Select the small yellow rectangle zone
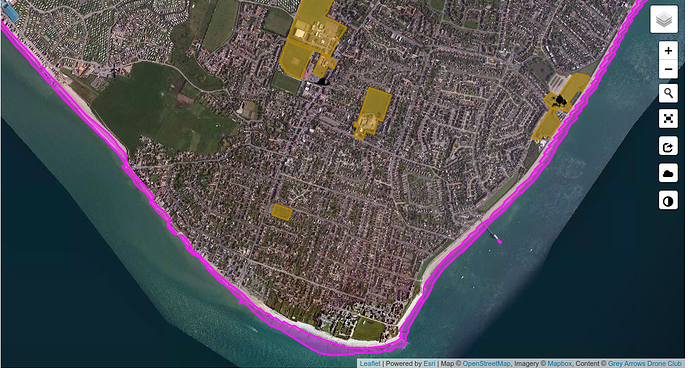 pos(282,212)
